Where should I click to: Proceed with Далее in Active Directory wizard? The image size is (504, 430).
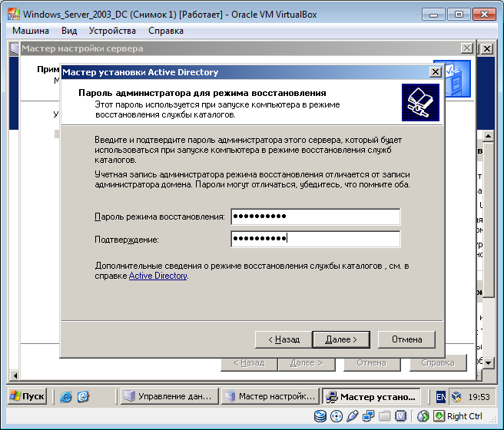coord(341,339)
